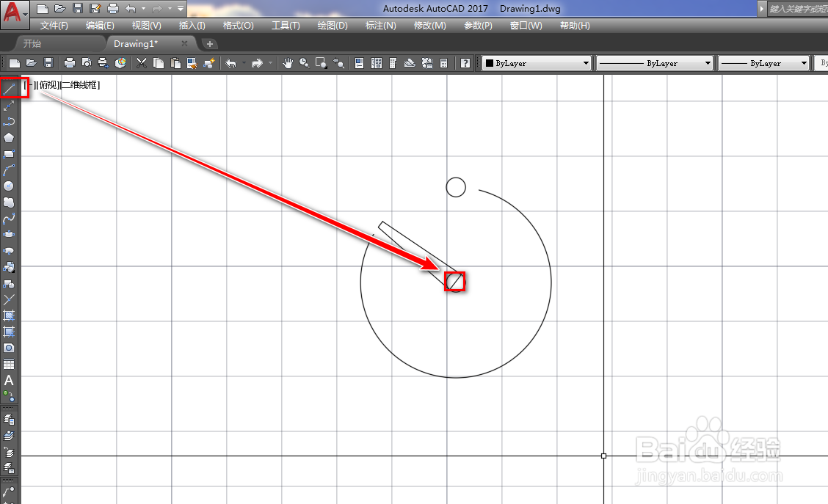Viewport: 828px width, 504px height.
Task: Select the Multiline Text tool
Action: pos(9,380)
